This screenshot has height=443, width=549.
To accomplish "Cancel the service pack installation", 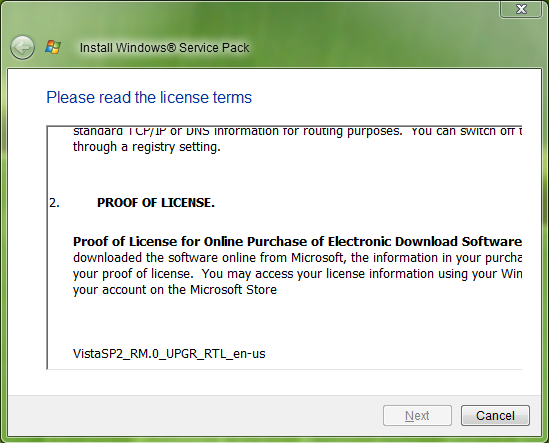I will pos(495,416).
